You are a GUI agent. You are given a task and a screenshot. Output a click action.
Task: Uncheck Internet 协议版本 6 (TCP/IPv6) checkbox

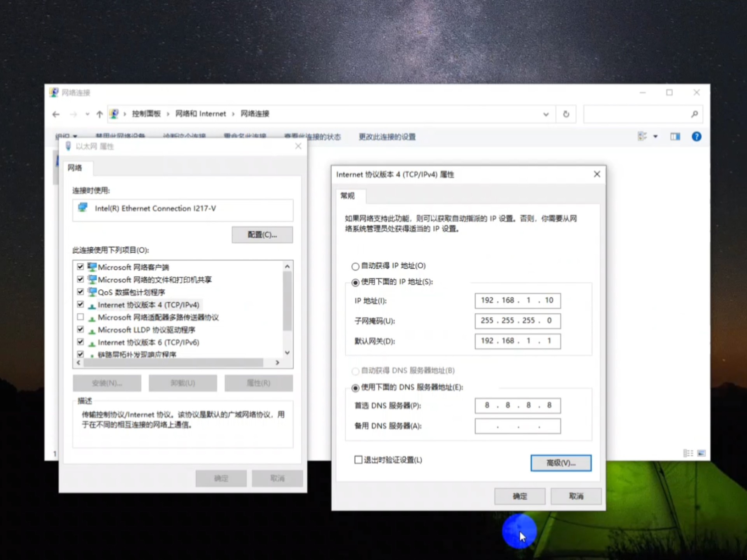(81, 342)
